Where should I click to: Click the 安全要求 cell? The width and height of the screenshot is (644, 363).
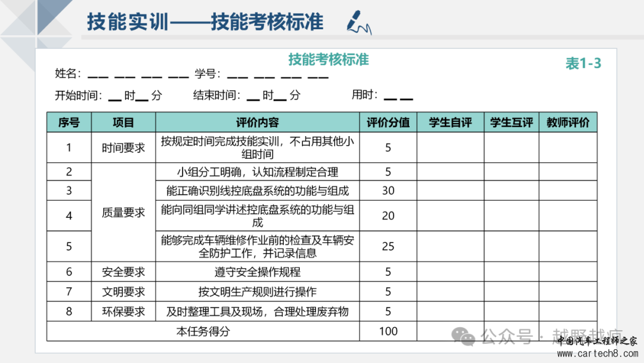pyautogui.click(x=123, y=272)
